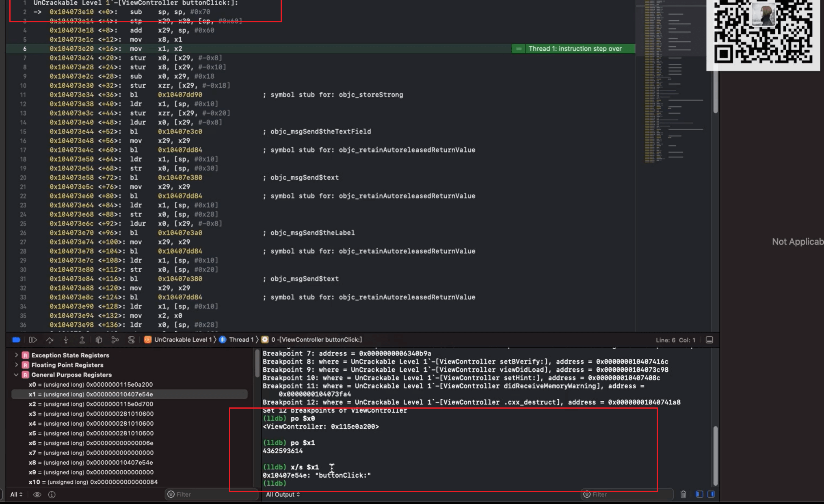The image size is (824, 504).
Task: Toggle Quick Look eye icon
Action: coord(37,494)
